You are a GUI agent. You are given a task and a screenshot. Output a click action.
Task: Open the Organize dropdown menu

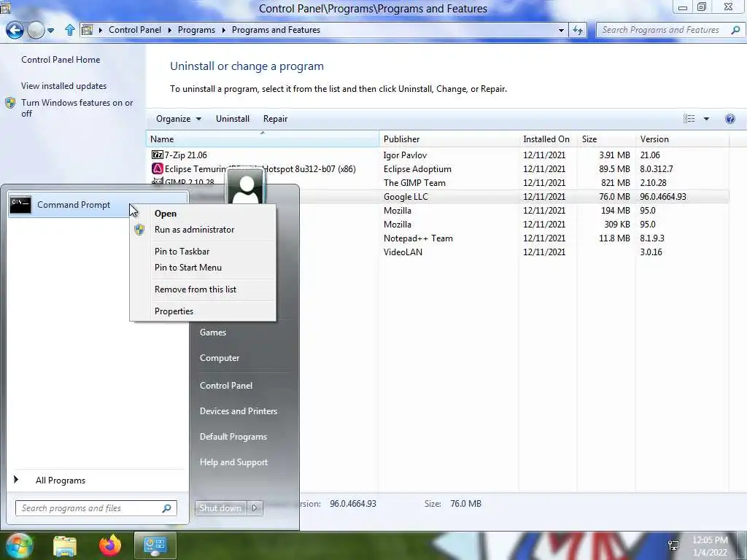[x=179, y=119]
